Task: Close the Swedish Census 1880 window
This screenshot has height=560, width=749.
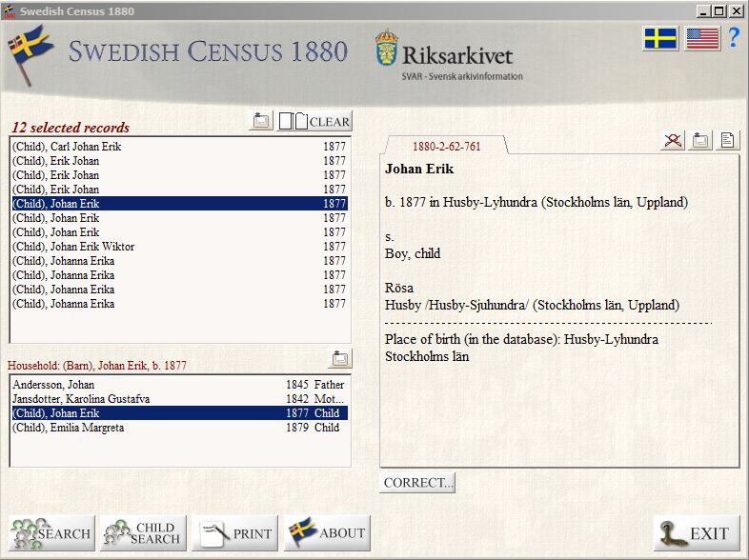Action: pyautogui.click(x=737, y=11)
